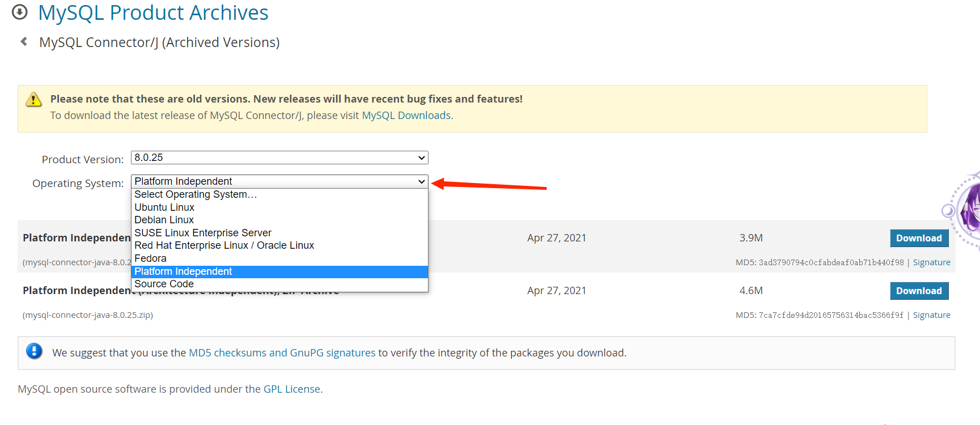This screenshot has height=425, width=980.
Task: Select Fedora from the list
Action: click(x=279, y=258)
